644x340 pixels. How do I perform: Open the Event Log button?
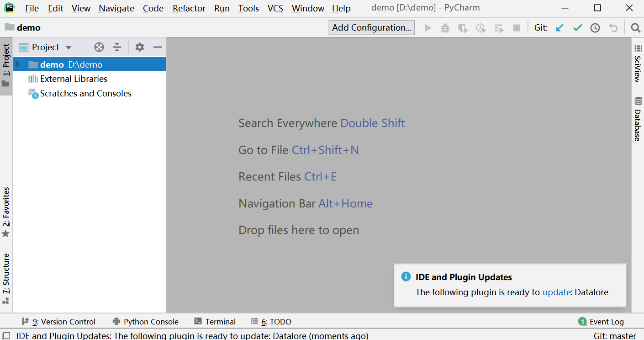pos(601,322)
